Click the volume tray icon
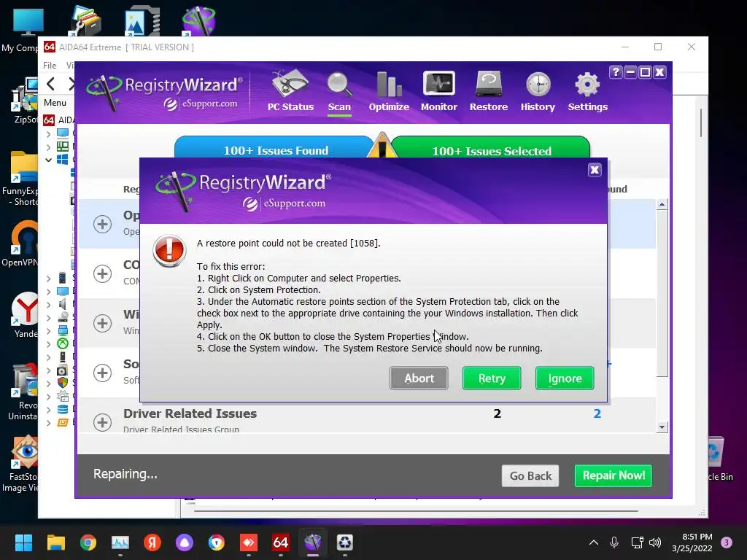747x560 pixels. 655,542
